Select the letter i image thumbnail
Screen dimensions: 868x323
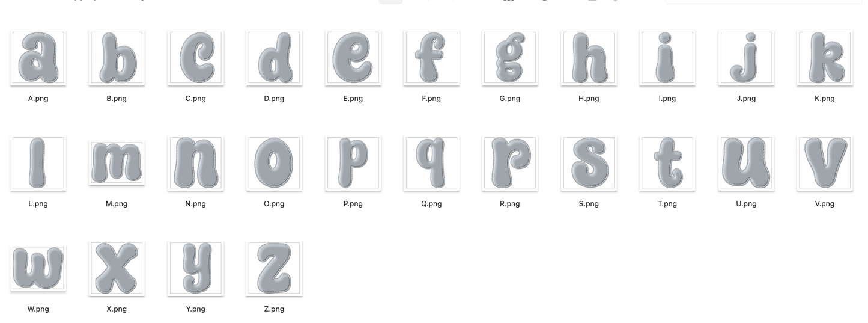coord(667,58)
